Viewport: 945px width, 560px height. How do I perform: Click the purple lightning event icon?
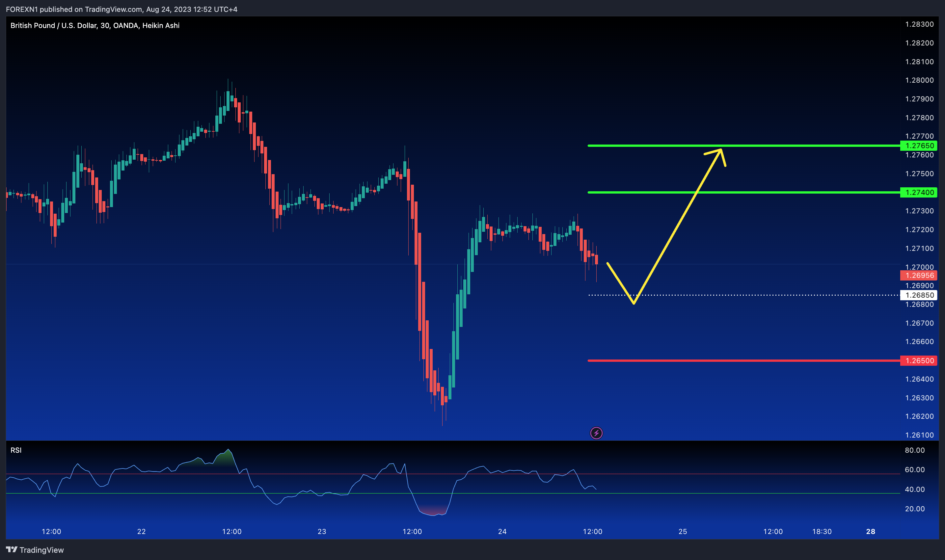(x=596, y=433)
